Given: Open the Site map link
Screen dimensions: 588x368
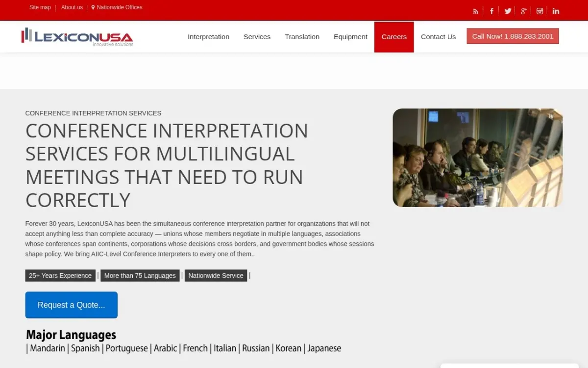Looking at the screenshot, I should coord(40,7).
